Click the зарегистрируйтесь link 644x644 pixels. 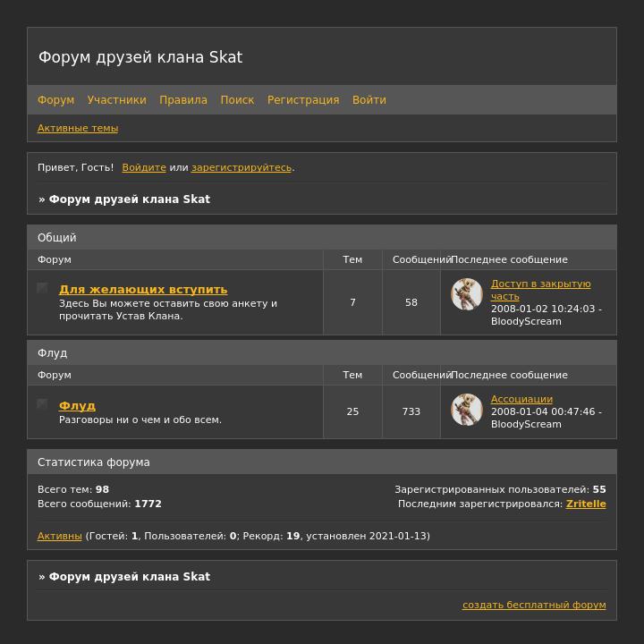(x=241, y=167)
